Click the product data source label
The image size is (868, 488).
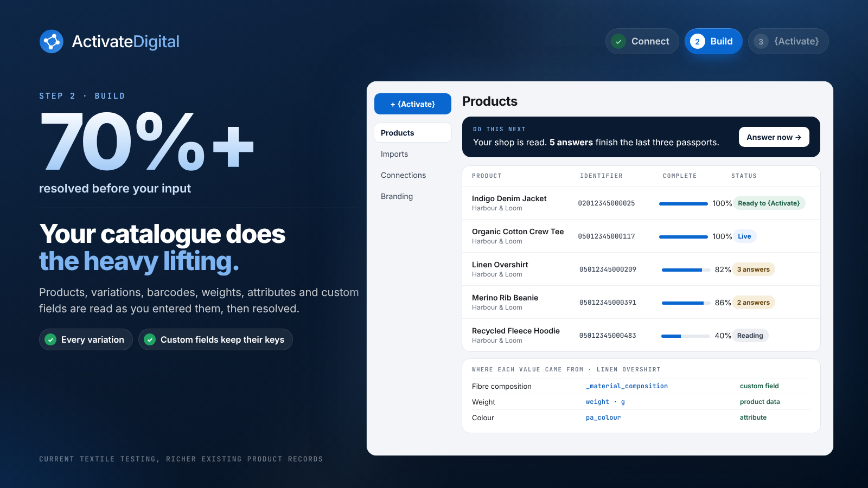[x=759, y=402]
